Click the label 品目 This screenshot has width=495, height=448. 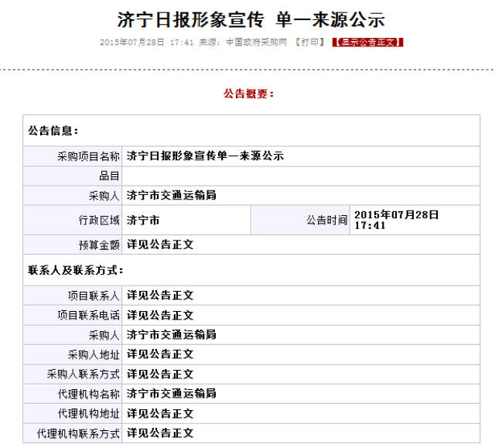pos(109,176)
